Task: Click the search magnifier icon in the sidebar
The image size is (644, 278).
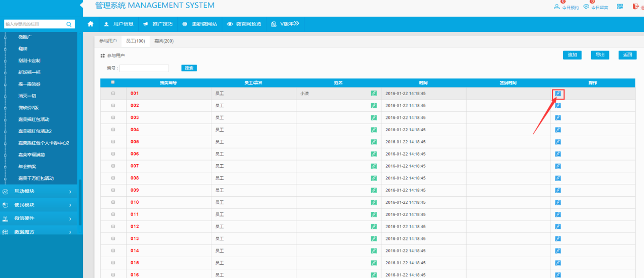Action: click(69, 24)
